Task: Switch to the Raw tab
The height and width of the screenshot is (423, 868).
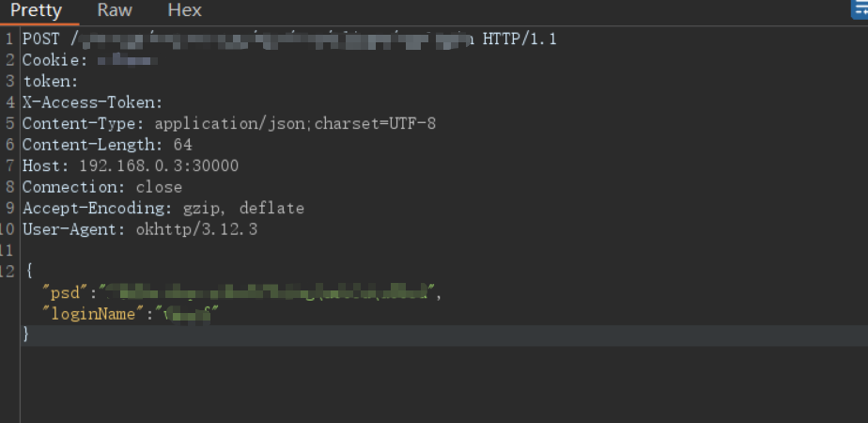Action: point(115,10)
